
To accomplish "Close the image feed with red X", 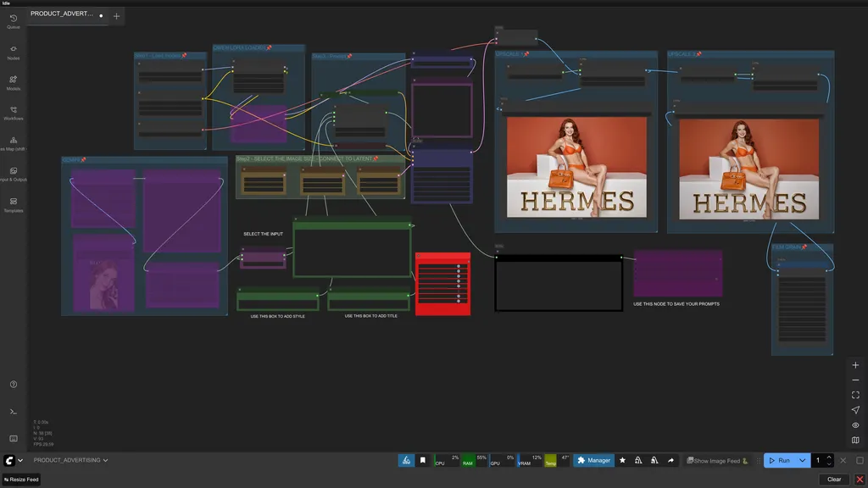I will pyautogui.click(x=860, y=480).
